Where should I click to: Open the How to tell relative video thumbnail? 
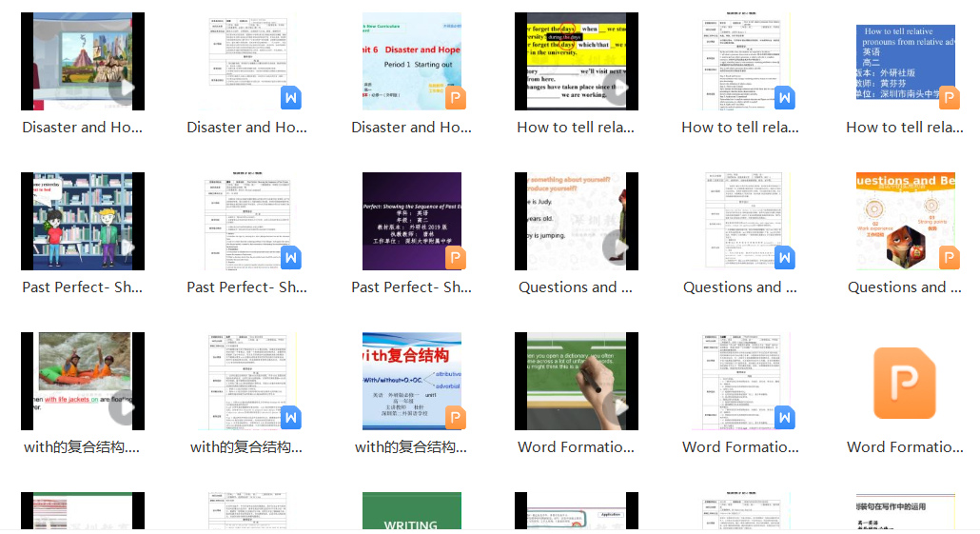(x=577, y=61)
